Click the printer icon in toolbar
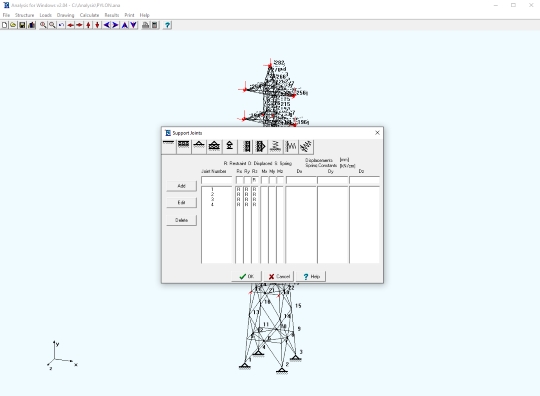Screen dimensions: 540x396 [146, 25]
